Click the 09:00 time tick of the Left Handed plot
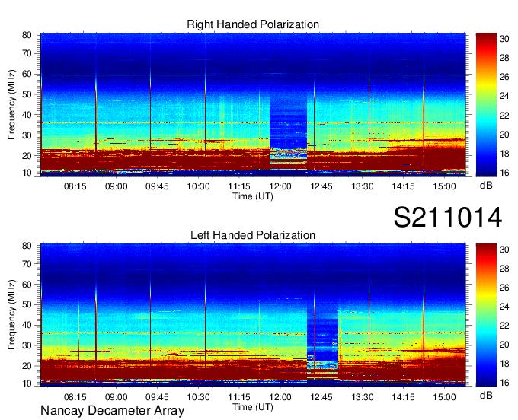The image size is (518, 420). tap(117, 397)
